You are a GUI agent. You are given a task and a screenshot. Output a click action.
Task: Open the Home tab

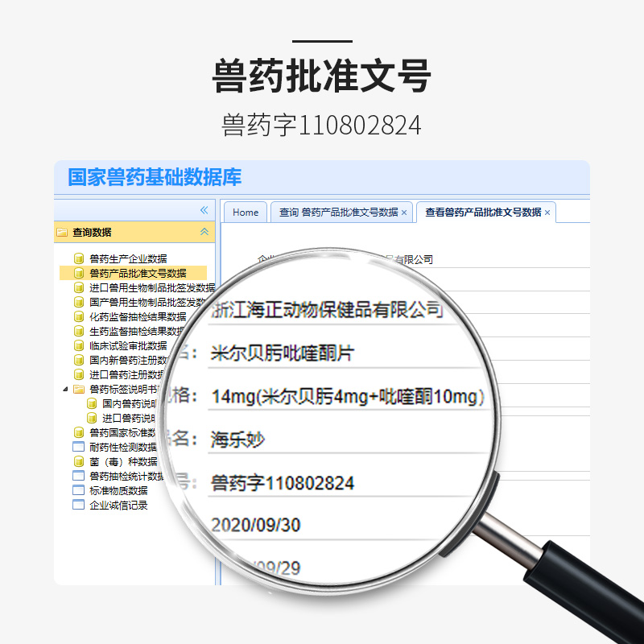246,212
